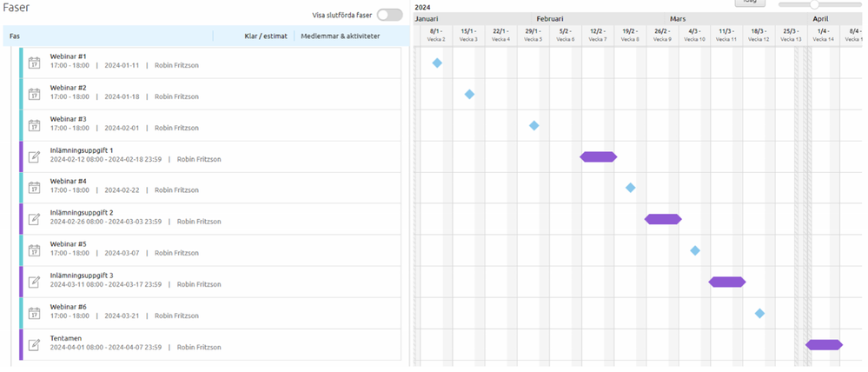Click the Vecka 7 week header
The width and height of the screenshot is (868, 372).
(x=598, y=36)
